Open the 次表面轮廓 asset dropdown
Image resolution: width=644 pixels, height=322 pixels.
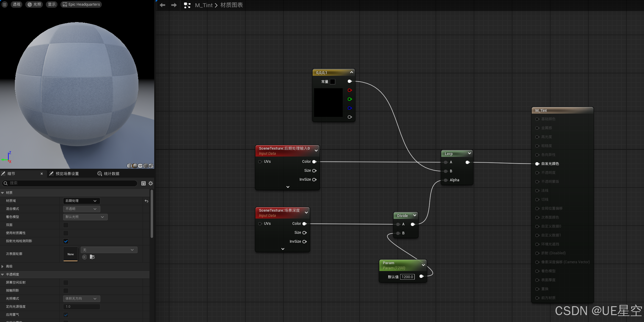point(109,250)
